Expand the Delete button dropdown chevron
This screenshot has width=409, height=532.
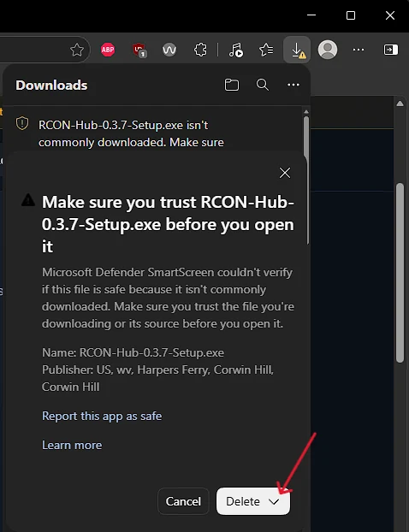pyautogui.click(x=274, y=501)
